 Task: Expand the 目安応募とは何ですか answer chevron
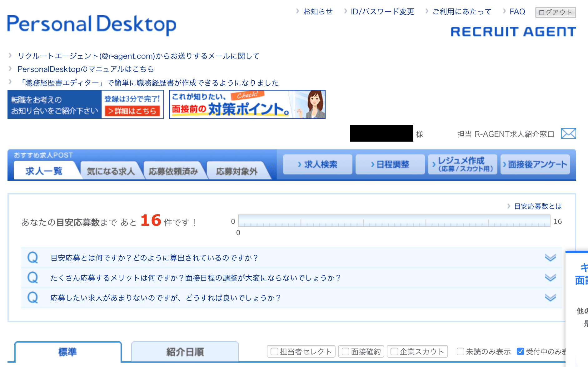pyautogui.click(x=550, y=258)
